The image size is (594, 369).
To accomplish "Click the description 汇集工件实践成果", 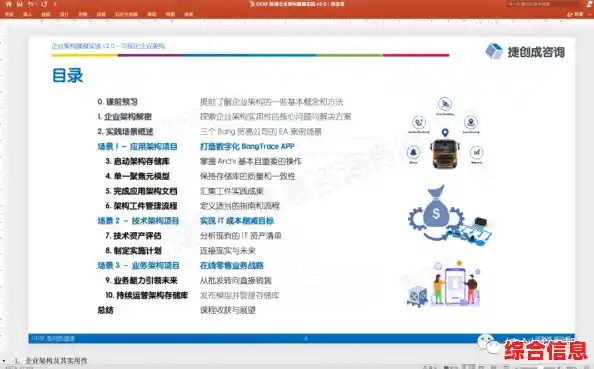I will [231, 191].
